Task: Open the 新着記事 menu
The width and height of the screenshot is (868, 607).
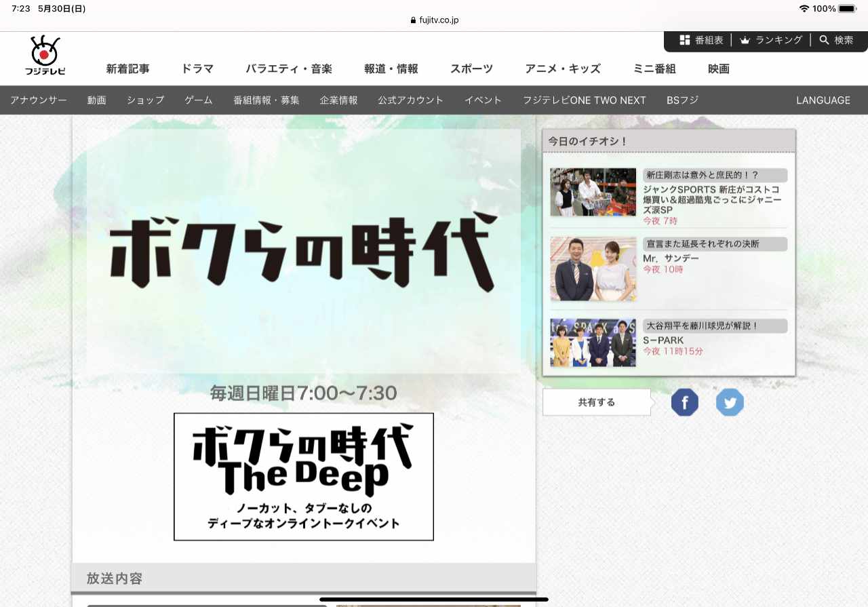Action: click(x=127, y=68)
